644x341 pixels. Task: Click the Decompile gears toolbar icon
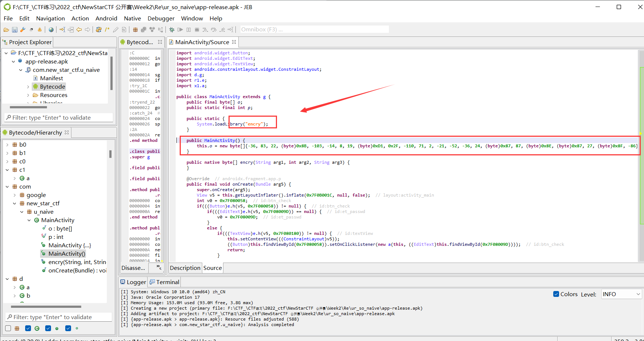coord(99,30)
